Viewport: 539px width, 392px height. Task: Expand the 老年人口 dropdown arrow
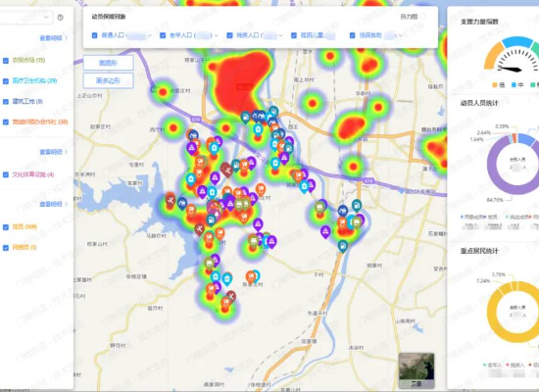point(217,35)
